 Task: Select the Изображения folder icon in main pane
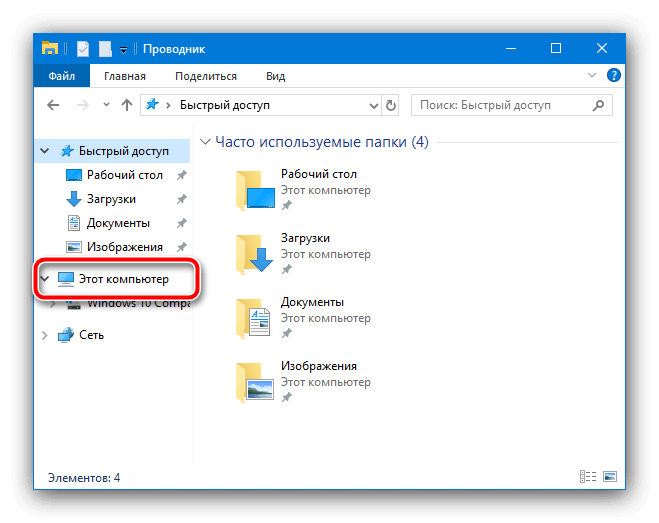tap(256, 382)
